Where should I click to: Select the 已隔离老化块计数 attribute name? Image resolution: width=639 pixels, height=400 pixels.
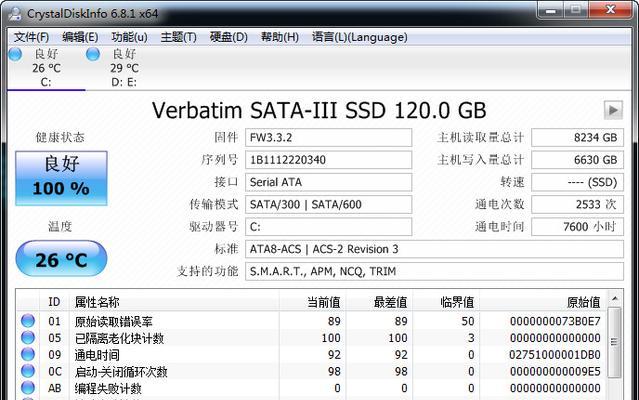(x=119, y=338)
